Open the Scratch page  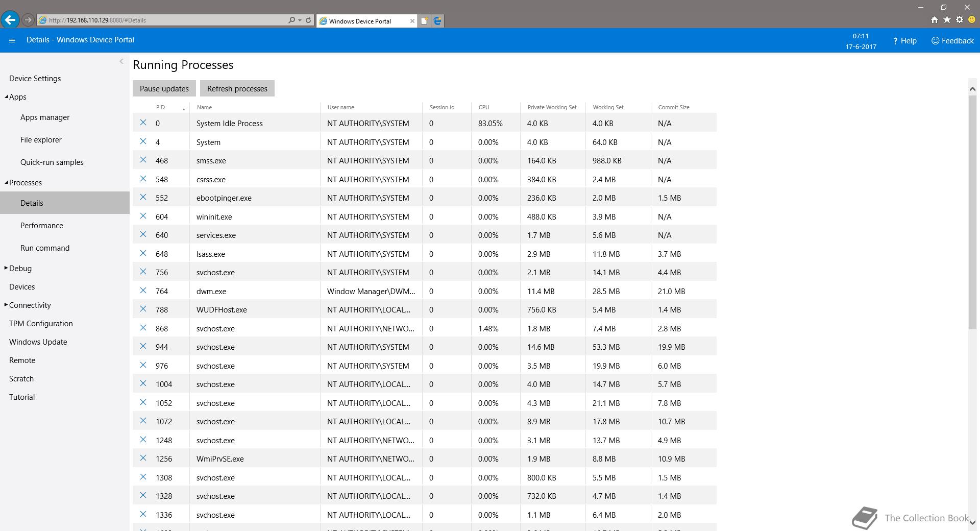[x=21, y=378]
